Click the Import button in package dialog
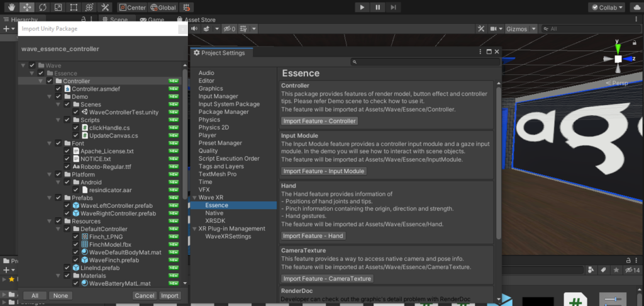 click(170, 296)
